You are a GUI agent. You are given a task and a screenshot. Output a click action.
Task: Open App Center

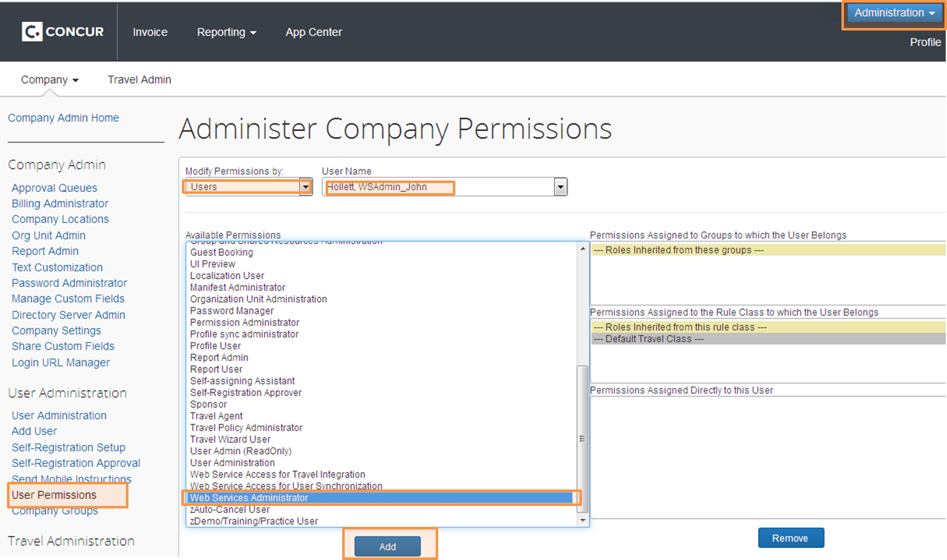314,32
